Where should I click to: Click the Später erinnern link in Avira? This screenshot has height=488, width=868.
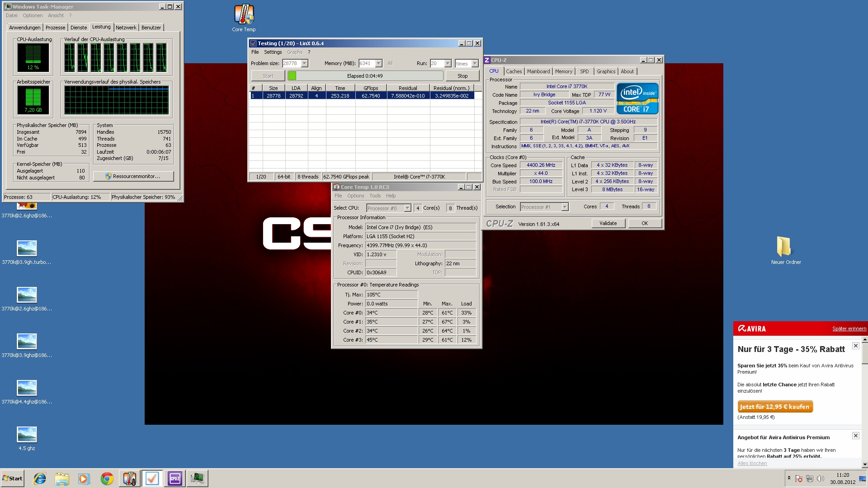849,328
